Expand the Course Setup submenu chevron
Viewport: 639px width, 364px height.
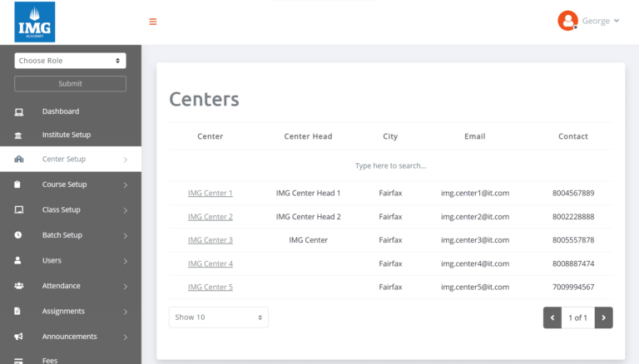pos(125,184)
